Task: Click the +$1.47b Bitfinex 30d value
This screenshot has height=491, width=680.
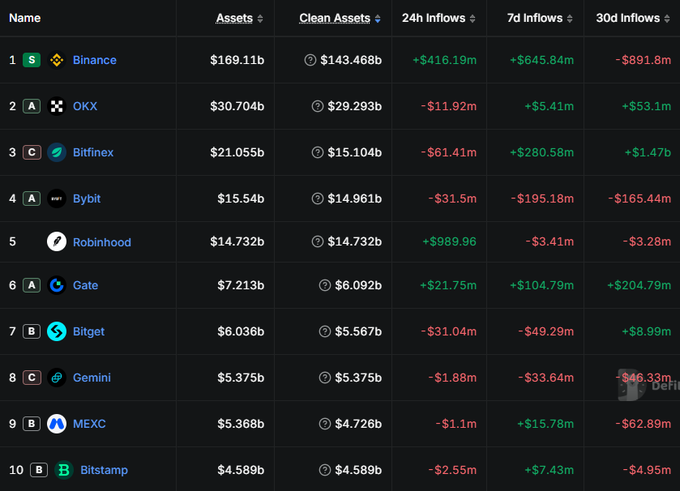Action: 648,152
